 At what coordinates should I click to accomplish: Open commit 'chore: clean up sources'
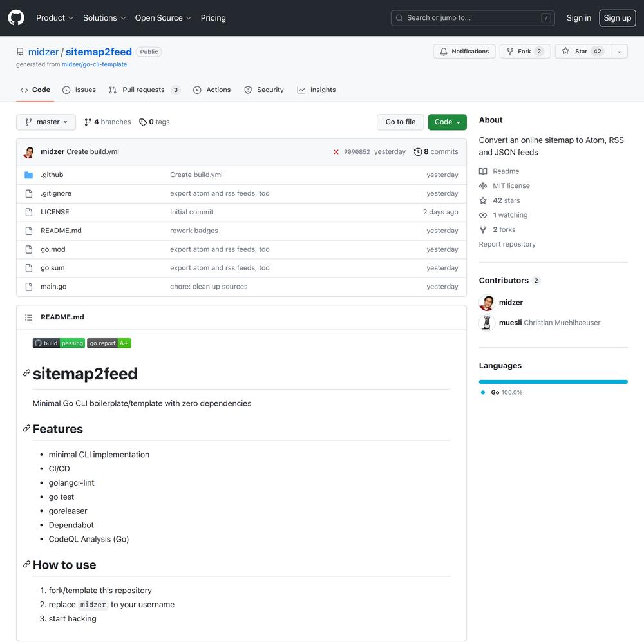[x=209, y=287]
